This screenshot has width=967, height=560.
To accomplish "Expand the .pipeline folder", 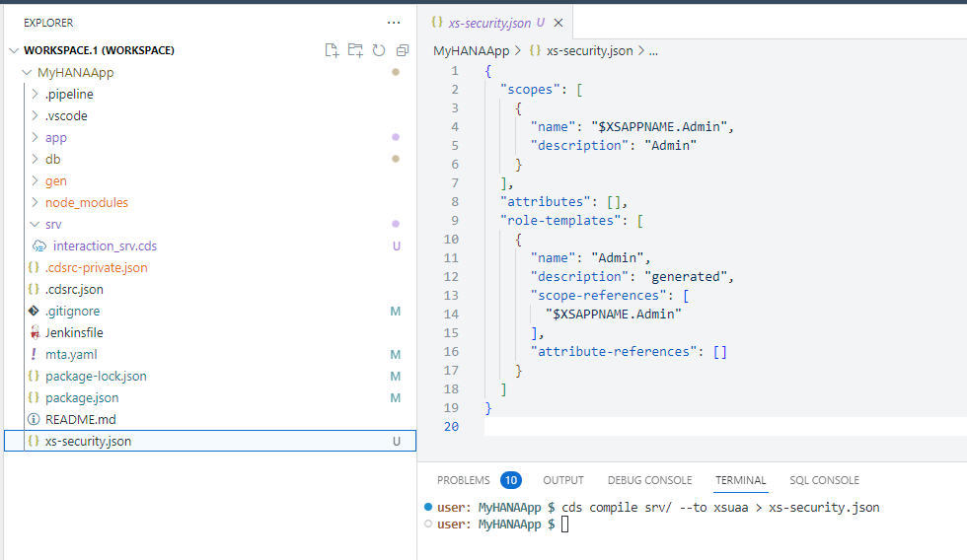I will [35, 95].
